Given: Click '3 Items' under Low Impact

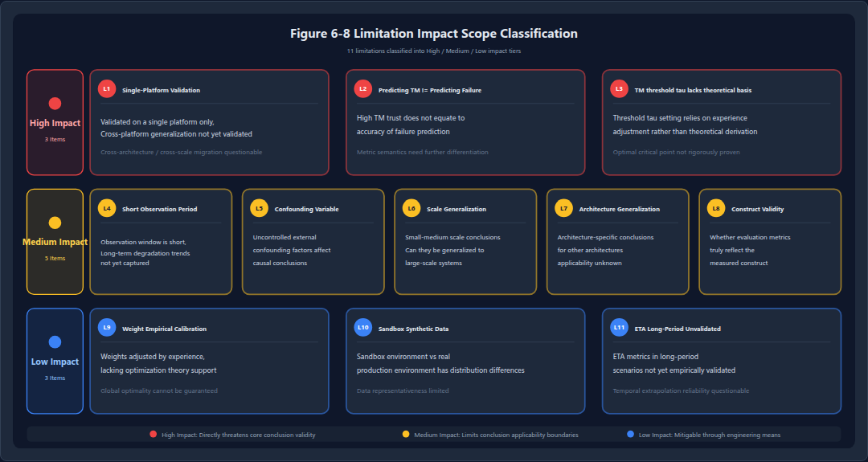Looking at the screenshot, I should click(x=55, y=378).
